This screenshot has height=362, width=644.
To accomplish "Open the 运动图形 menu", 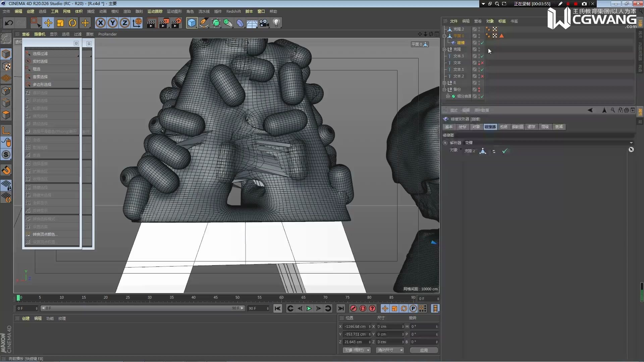I will click(174, 11).
